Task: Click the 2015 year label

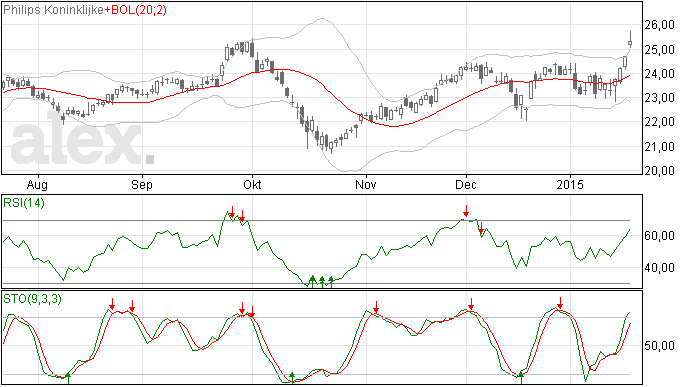Action: pos(570,184)
